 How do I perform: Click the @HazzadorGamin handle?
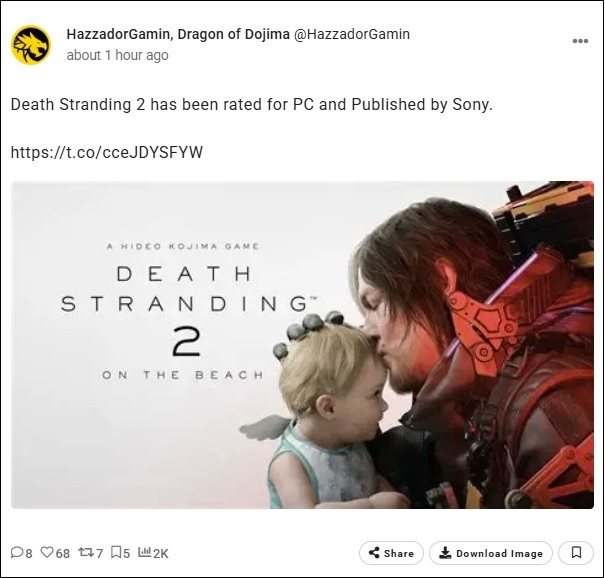point(352,34)
